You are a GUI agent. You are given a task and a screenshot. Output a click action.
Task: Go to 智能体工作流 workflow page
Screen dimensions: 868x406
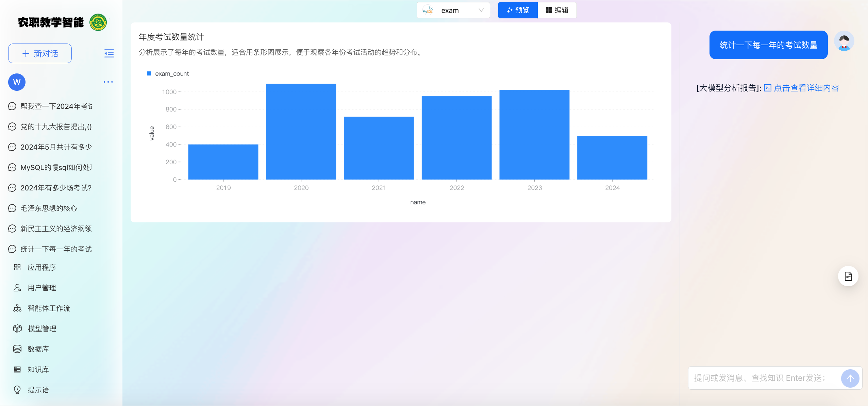tap(49, 308)
